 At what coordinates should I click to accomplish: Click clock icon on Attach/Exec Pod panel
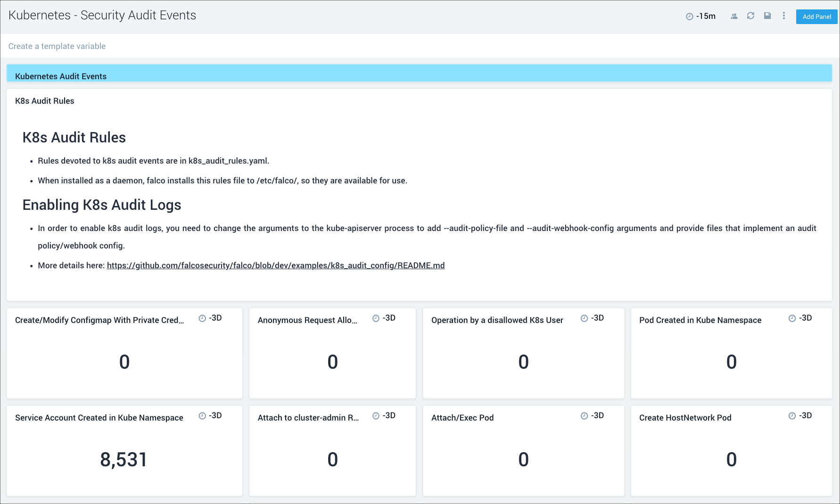coord(584,416)
